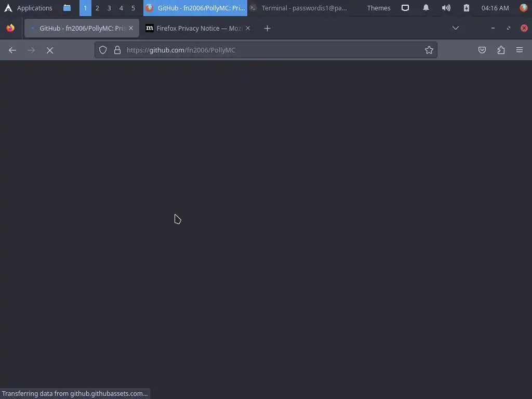
Task: Close the Firefox Privacy Notice tab
Action: [x=248, y=28]
